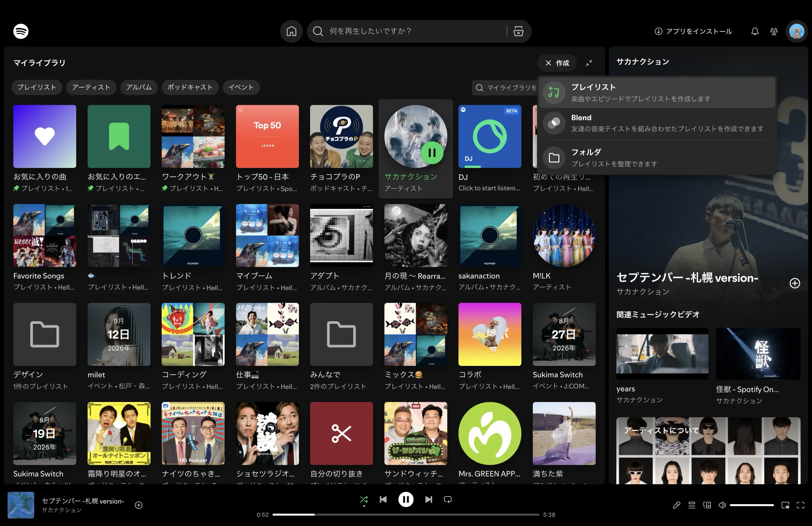Screen dimensions: 812x526
Task: Filter library by ポッドキャスト
Action: coord(190,87)
